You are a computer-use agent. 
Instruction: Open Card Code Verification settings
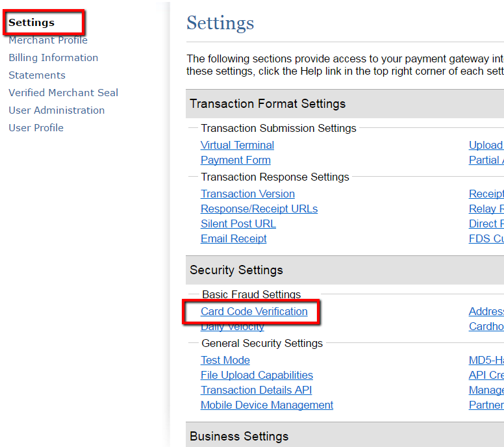(x=254, y=312)
